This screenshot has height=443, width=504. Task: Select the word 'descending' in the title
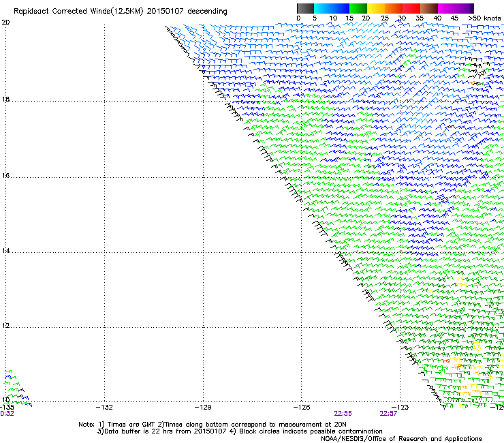207,12
